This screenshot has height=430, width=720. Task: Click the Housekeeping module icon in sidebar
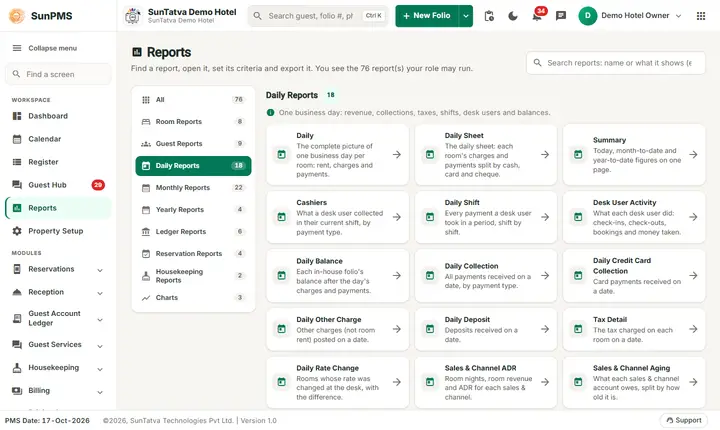tap(17, 368)
